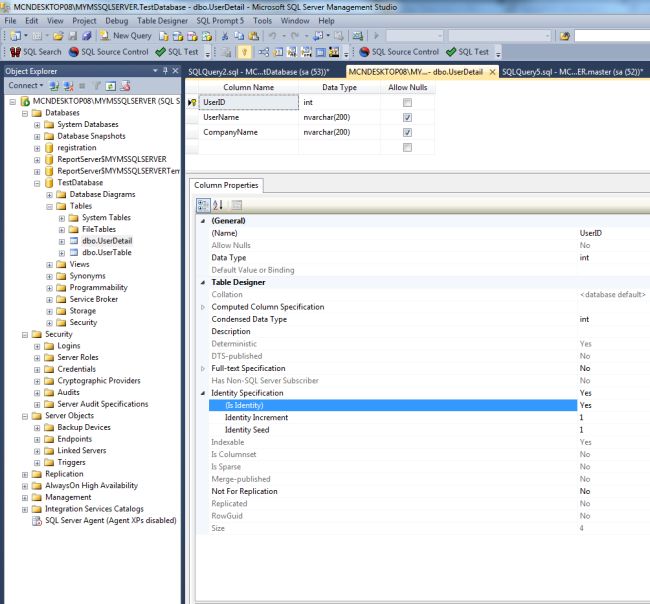The image size is (650, 604).
Task: Click Alphabetical sort icon in Column Properties
Action: point(218,205)
